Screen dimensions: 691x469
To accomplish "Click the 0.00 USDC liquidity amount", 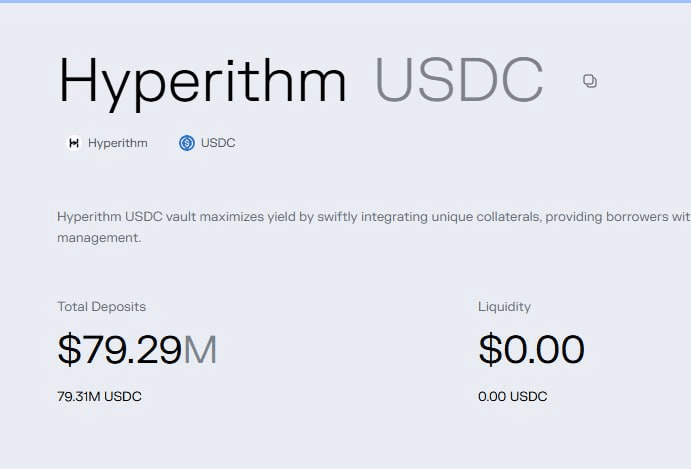I will tap(513, 397).
